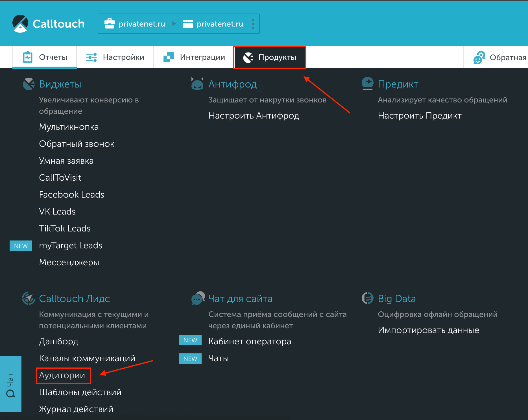
Task: Switch to the Отчеты tab
Action: click(x=44, y=57)
